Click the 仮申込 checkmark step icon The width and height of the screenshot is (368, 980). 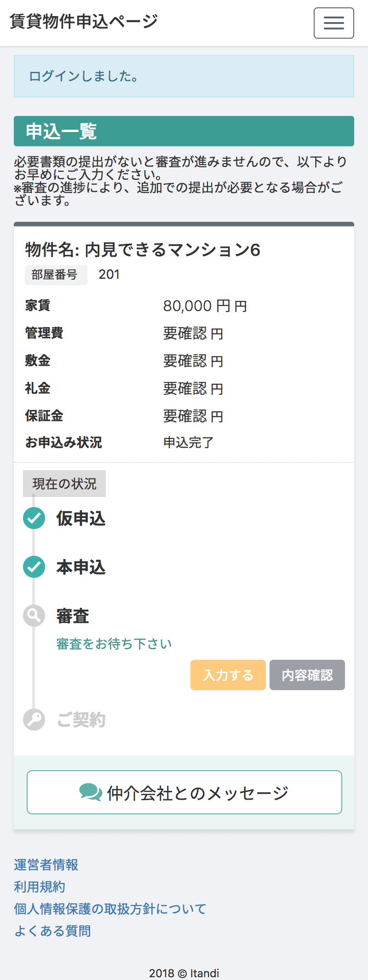[x=34, y=519]
